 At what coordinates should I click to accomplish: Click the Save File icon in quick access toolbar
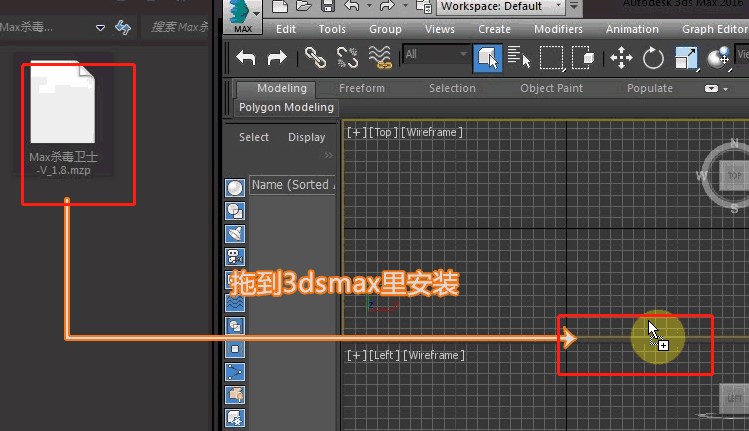click(x=327, y=6)
